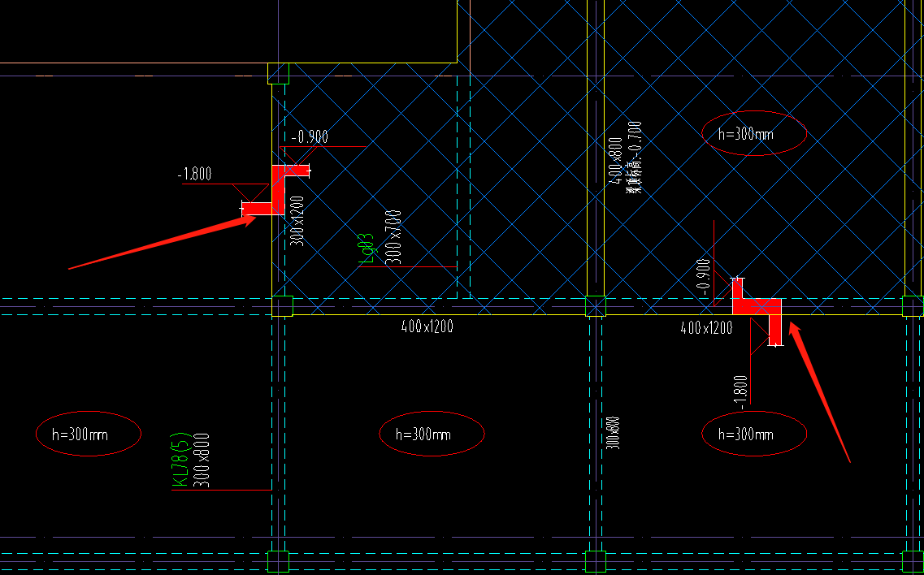Click the 300x800 text beside KL78(5)
924x575 pixels.
coord(202,460)
